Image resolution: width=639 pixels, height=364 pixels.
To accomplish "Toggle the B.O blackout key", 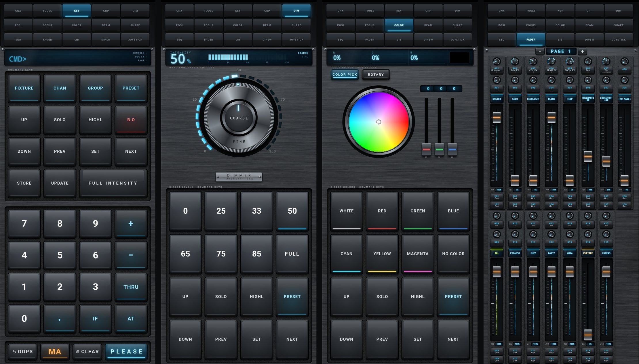I will pyautogui.click(x=131, y=120).
